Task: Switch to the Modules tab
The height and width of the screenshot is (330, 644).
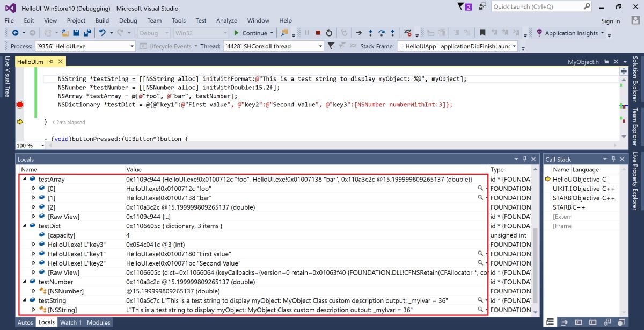Action: [99, 322]
